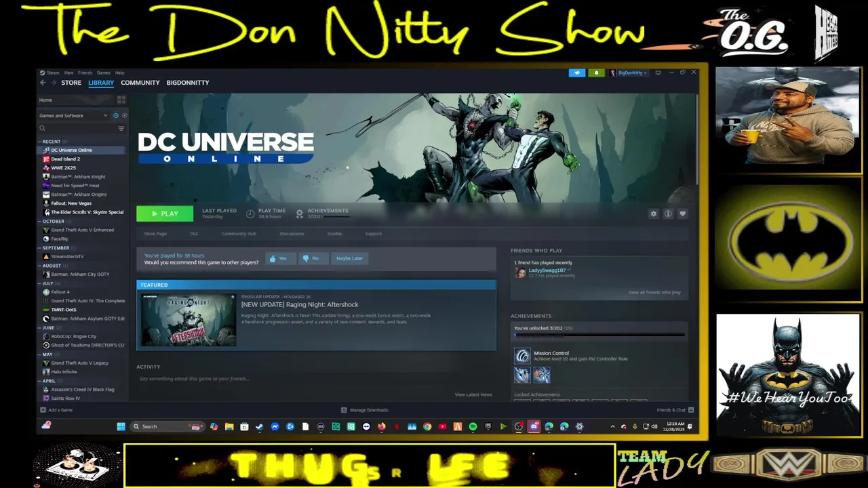Add game to favorites heart icon

tap(682, 213)
